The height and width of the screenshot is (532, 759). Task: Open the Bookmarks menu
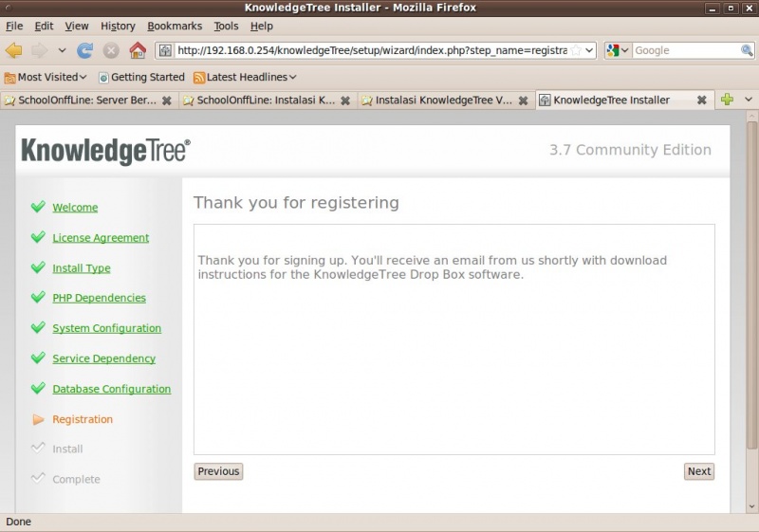click(175, 27)
